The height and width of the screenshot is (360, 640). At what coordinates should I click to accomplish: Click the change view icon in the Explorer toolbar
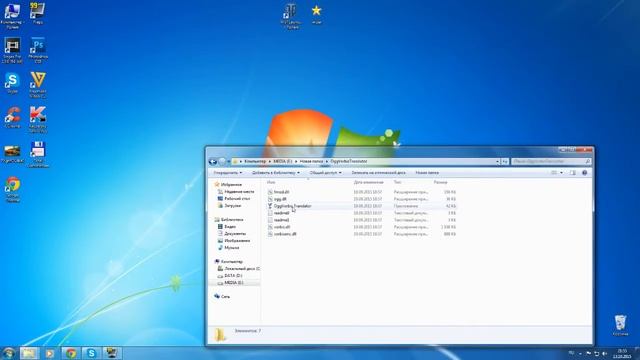[x=554, y=173]
